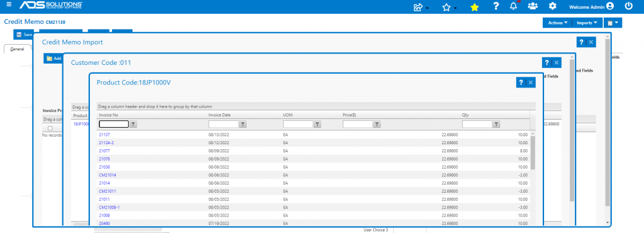Open credit memo CM21014 link
644x233 pixels.
point(108,175)
